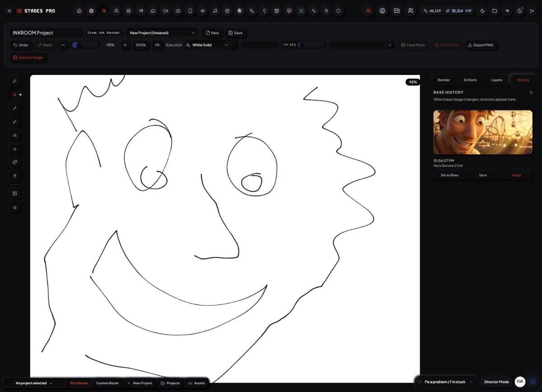The height and width of the screenshot is (392, 542).
Task: Click Stage under the history thumbnail
Action: click(x=516, y=175)
